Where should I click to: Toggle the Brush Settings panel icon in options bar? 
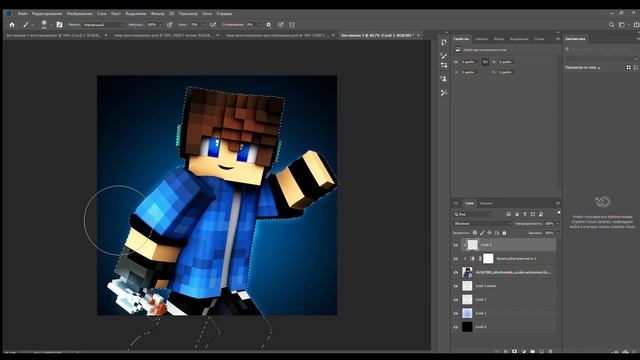click(60, 25)
